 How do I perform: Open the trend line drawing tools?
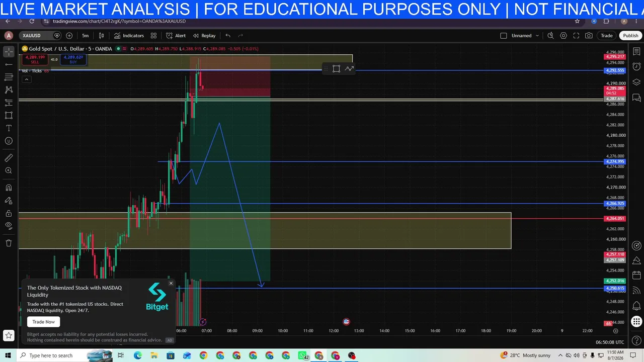tap(9, 64)
